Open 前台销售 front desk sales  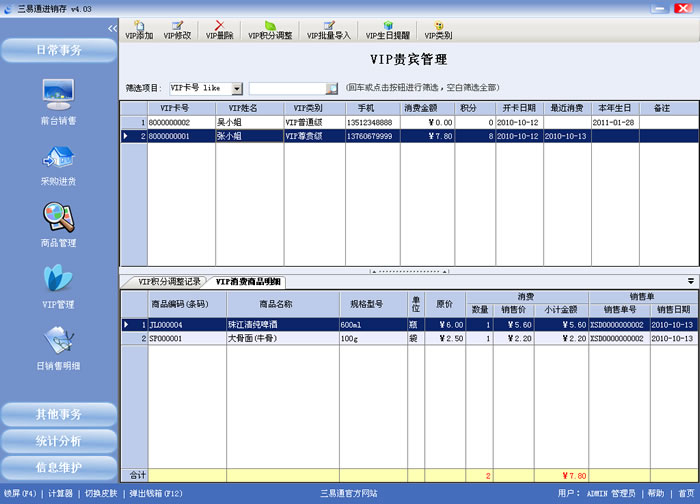58,102
